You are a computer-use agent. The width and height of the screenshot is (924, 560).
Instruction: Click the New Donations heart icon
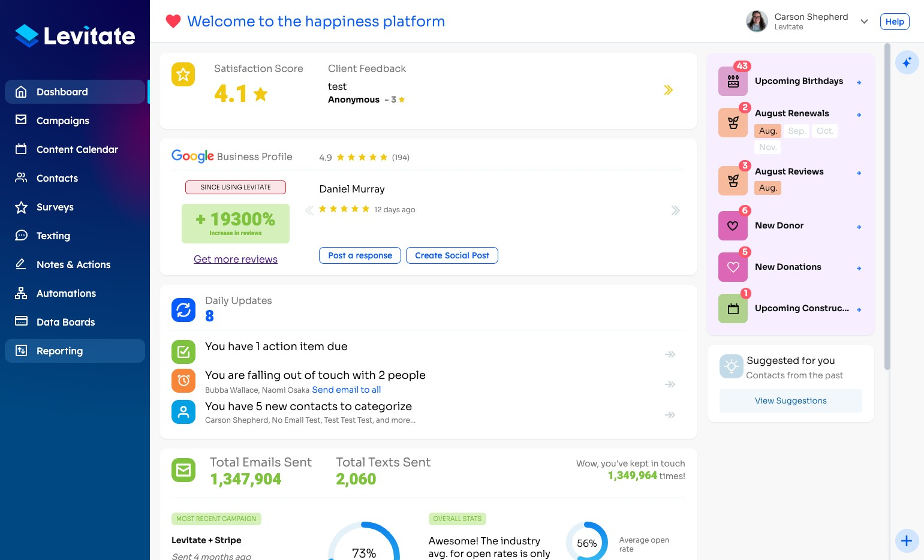[x=733, y=267]
